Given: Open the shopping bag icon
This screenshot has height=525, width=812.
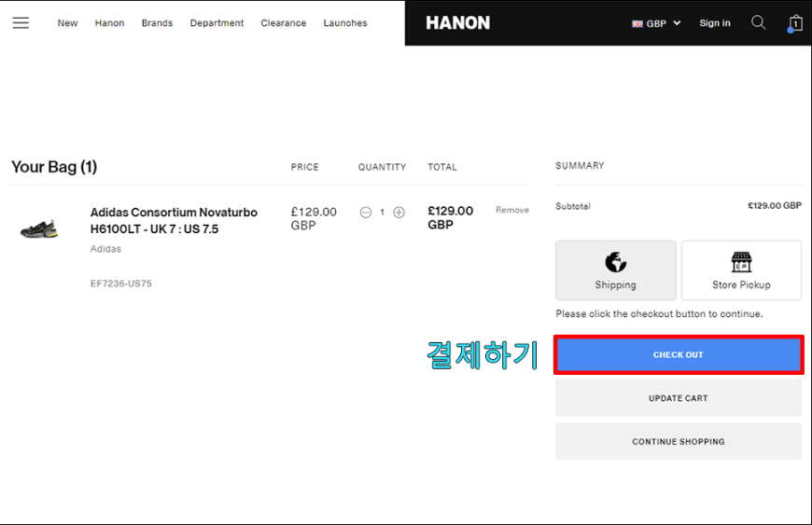Looking at the screenshot, I should [795, 23].
